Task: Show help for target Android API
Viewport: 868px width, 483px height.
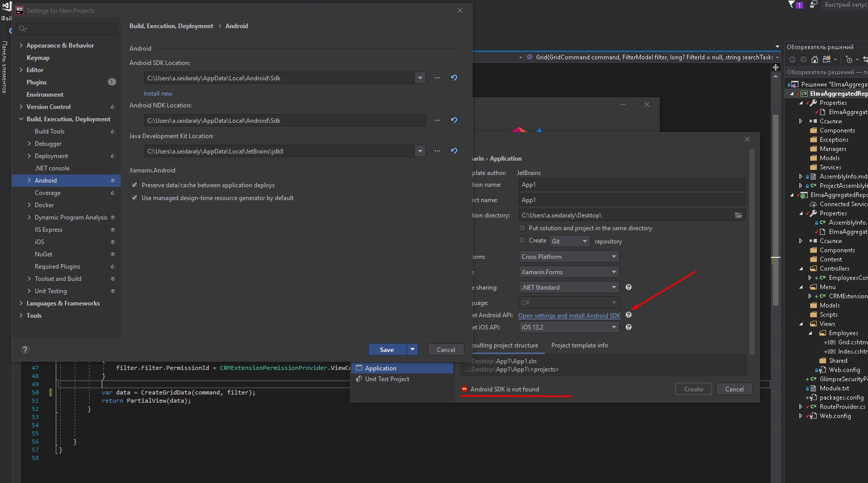Action: tap(629, 315)
